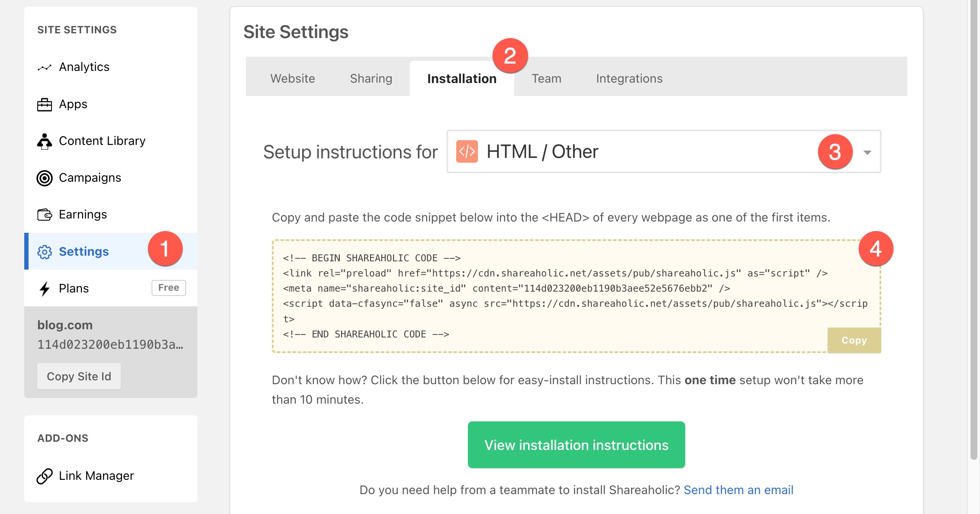The height and width of the screenshot is (514, 980).
Task: Click View installation instructions
Action: point(576,444)
